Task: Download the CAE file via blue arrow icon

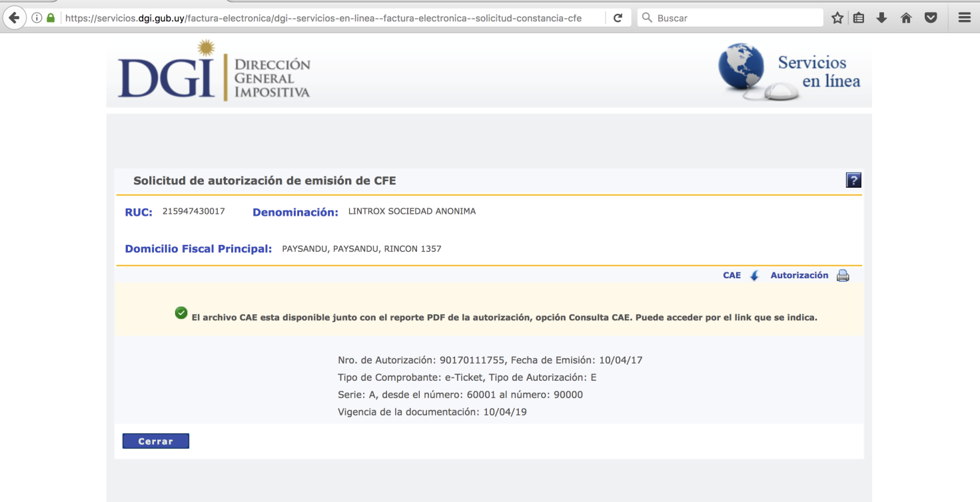Action: click(754, 276)
